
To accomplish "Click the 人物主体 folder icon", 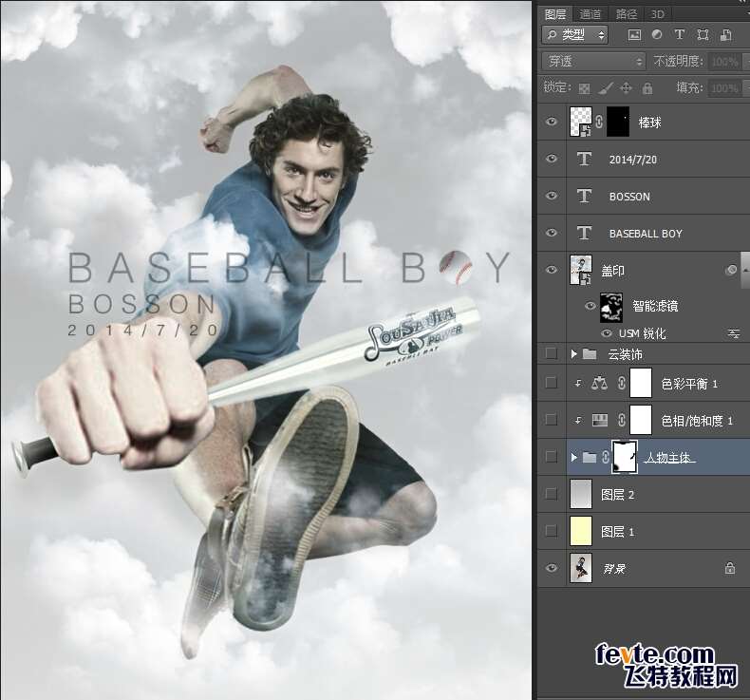I will coord(590,458).
